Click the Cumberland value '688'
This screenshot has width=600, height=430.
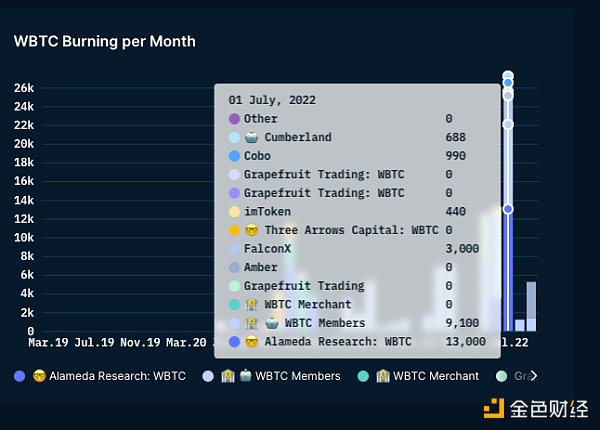455,137
